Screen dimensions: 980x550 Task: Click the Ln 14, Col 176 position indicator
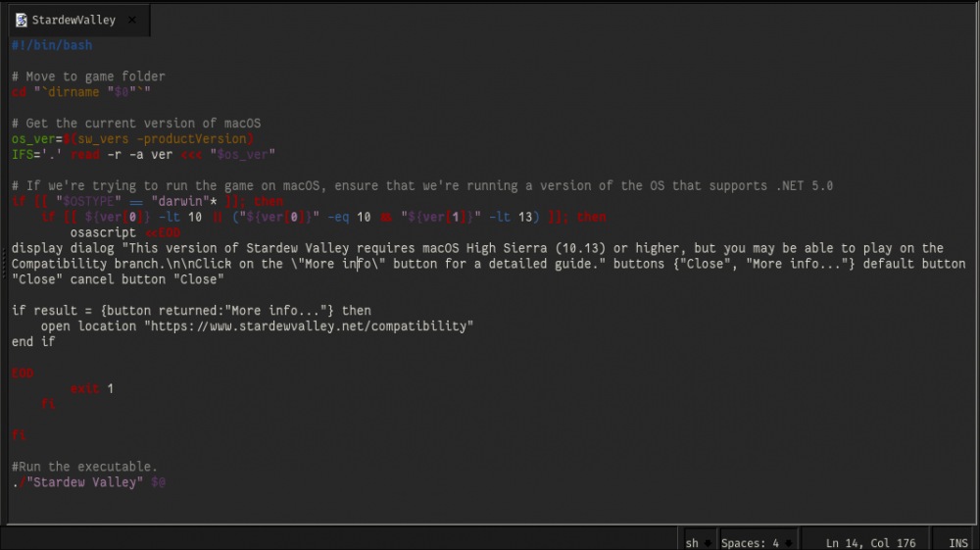tap(872, 542)
